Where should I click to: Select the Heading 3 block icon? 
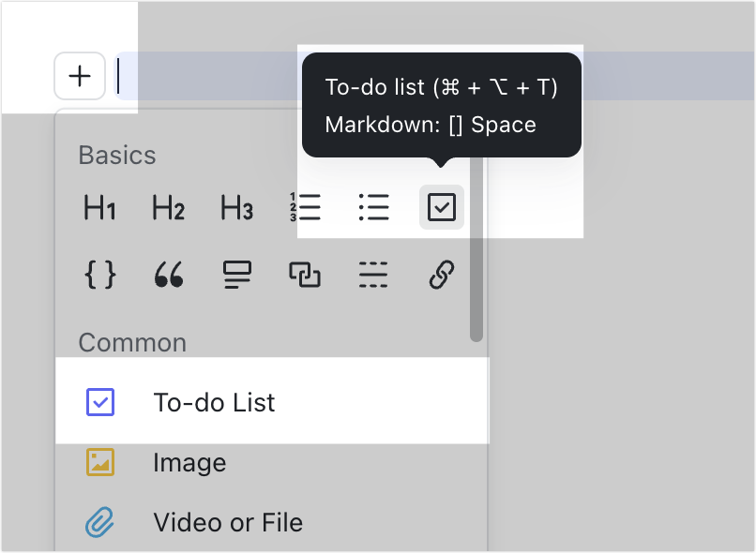(236, 208)
